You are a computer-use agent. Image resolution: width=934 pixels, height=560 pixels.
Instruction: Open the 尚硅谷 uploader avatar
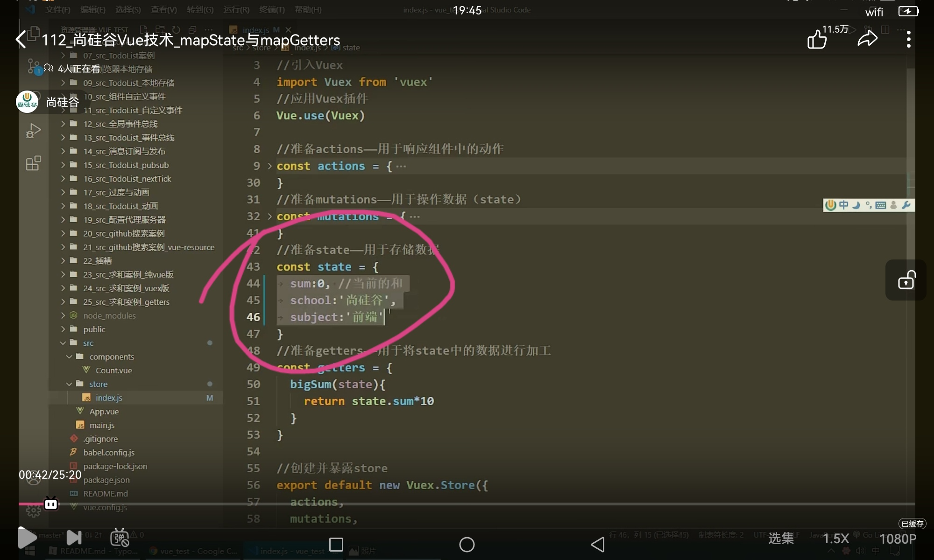(27, 102)
